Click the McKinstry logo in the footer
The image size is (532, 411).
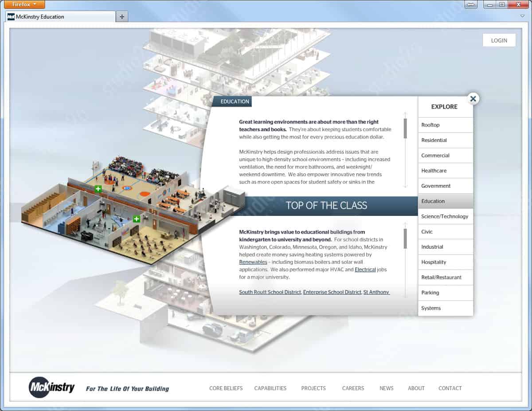coord(52,387)
